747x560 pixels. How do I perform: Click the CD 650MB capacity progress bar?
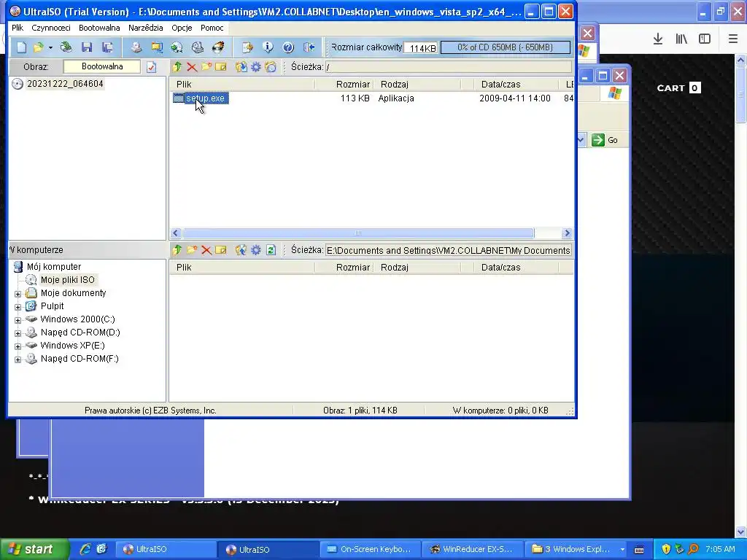(x=506, y=47)
